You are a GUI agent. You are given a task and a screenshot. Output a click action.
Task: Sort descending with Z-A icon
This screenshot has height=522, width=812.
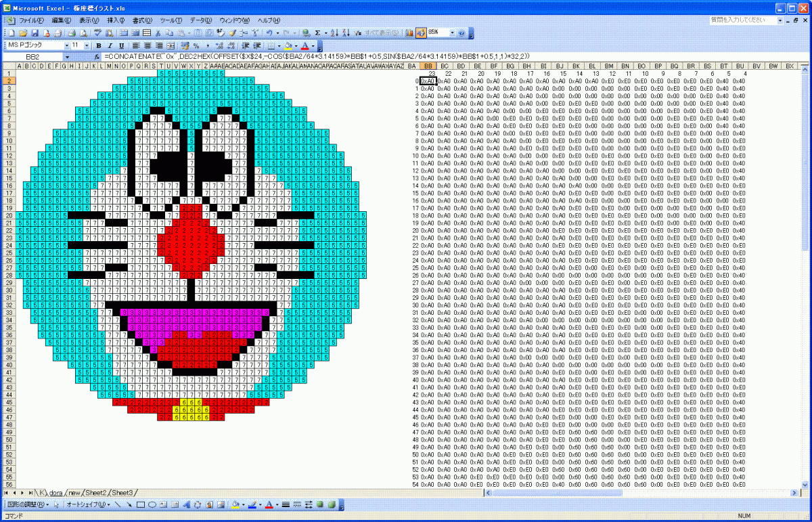point(345,32)
